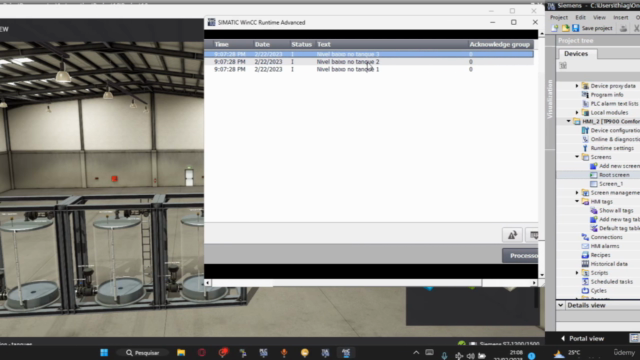Viewport: 640px width, 360px height.
Task: Open the Insert menu in TIA Portal
Action: click(x=620, y=18)
